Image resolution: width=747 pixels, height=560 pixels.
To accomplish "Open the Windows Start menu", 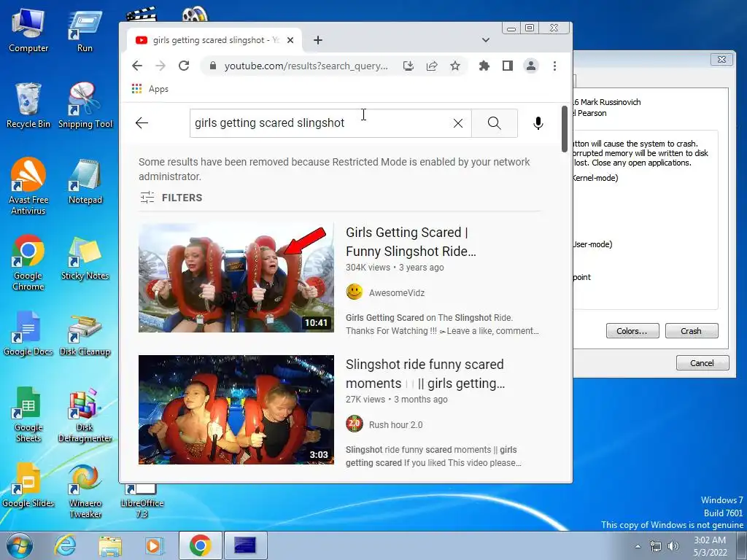I will pyautogui.click(x=20, y=545).
